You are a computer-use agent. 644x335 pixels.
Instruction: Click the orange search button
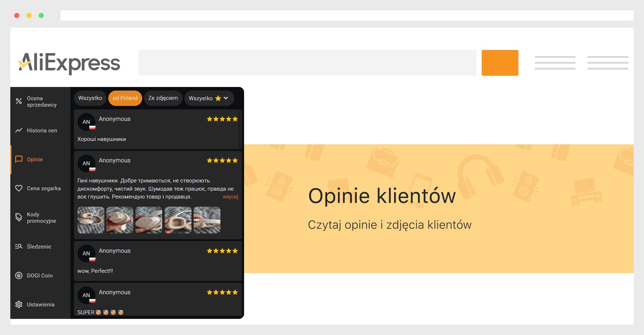coord(500,63)
